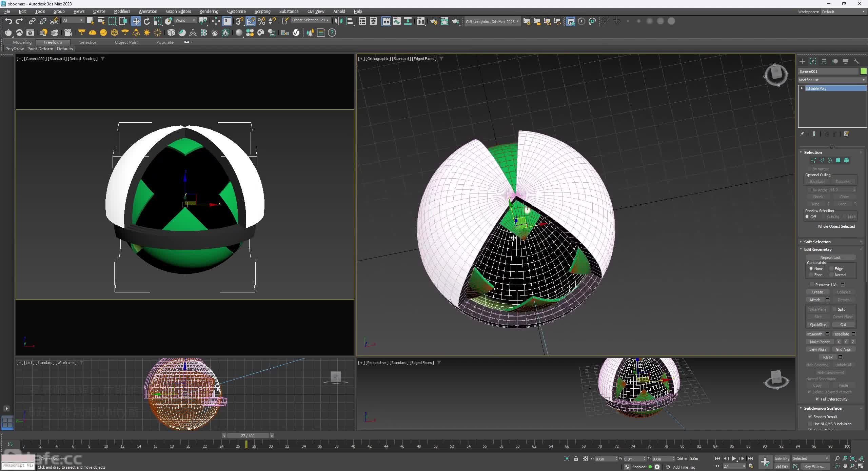Viewport: 868px width, 471px height.
Task: Click the Attach button
Action: click(x=815, y=300)
